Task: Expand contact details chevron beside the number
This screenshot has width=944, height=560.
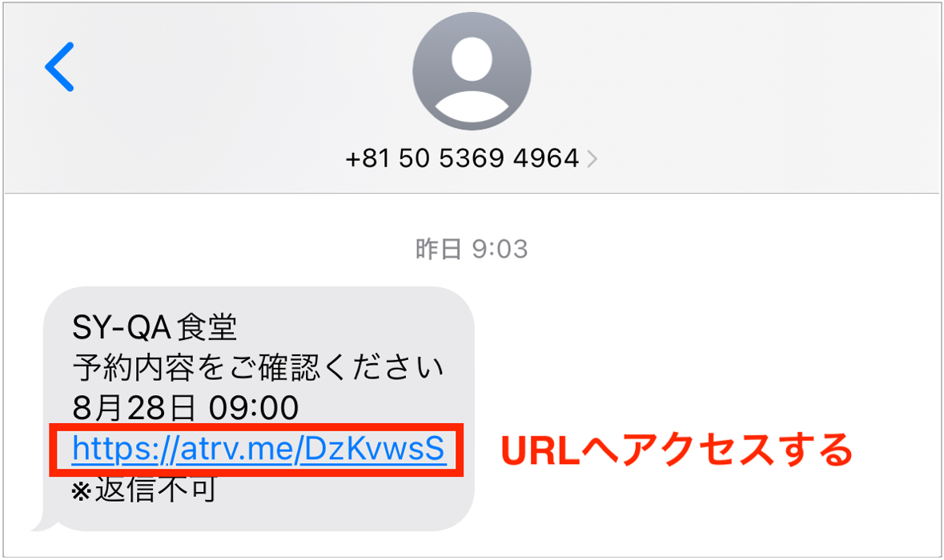Action: tap(593, 158)
